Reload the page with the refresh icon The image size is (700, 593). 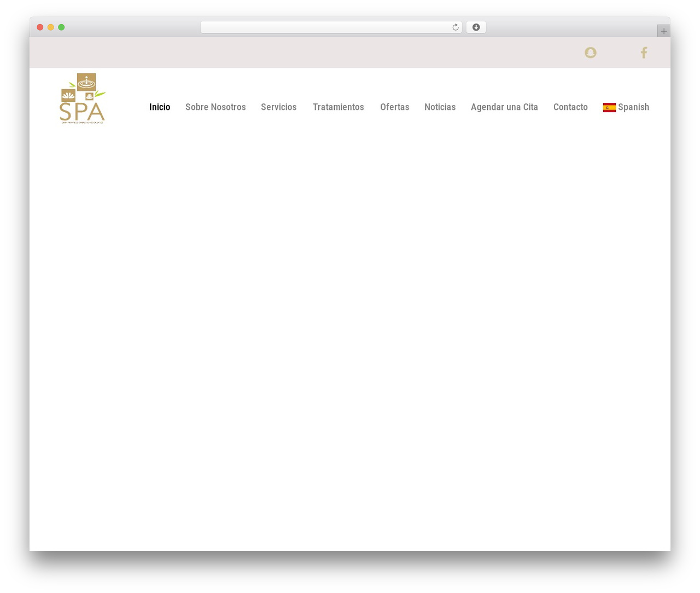pyautogui.click(x=455, y=27)
